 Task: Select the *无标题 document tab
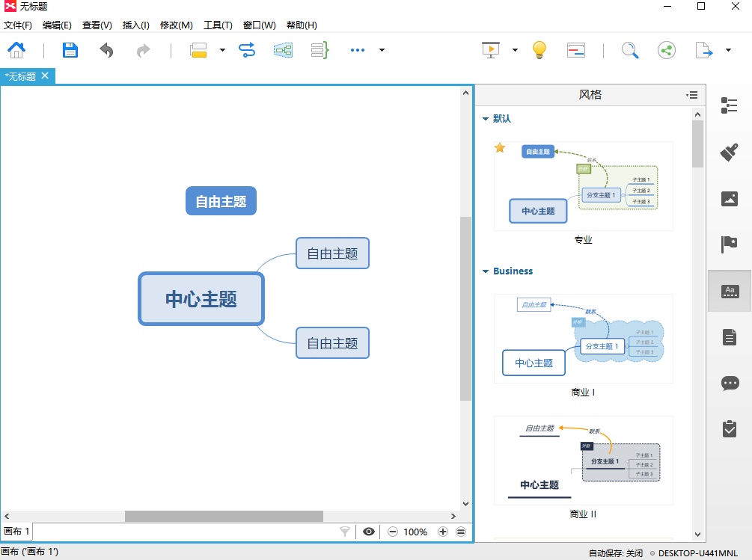pos(21,77)
